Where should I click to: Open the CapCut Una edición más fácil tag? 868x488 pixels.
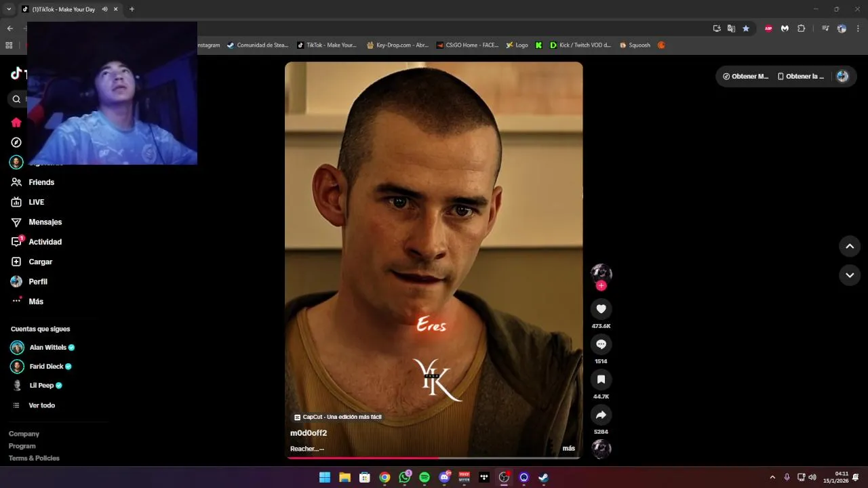(338, 418)
